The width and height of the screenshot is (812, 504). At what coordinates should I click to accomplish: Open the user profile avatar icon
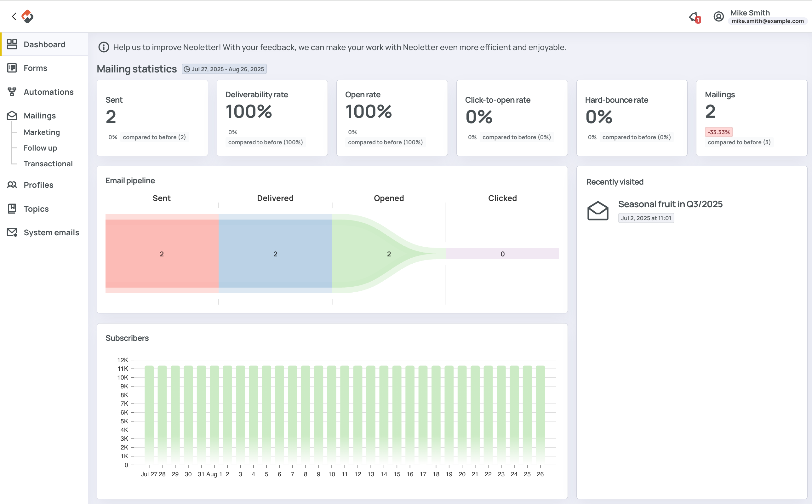pyautogui.click(x=718, y=16)
